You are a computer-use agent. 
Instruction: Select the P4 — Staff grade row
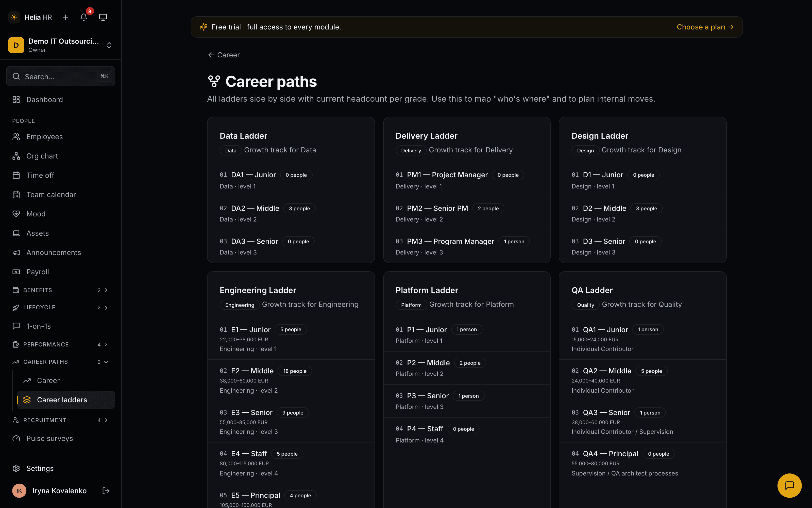pos(466,434)
